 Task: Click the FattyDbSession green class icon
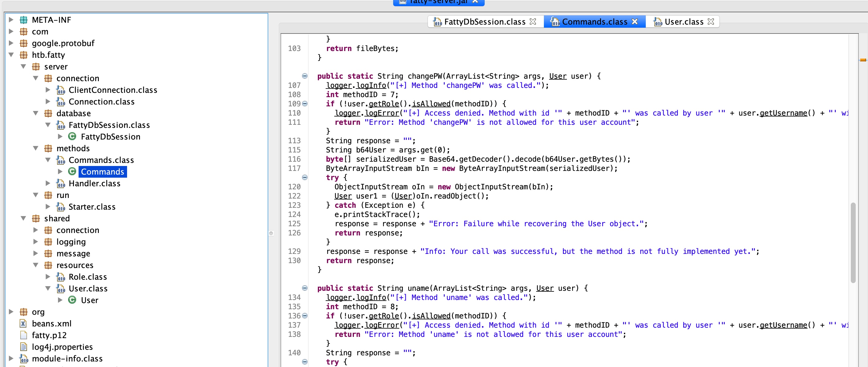[72, 136]
